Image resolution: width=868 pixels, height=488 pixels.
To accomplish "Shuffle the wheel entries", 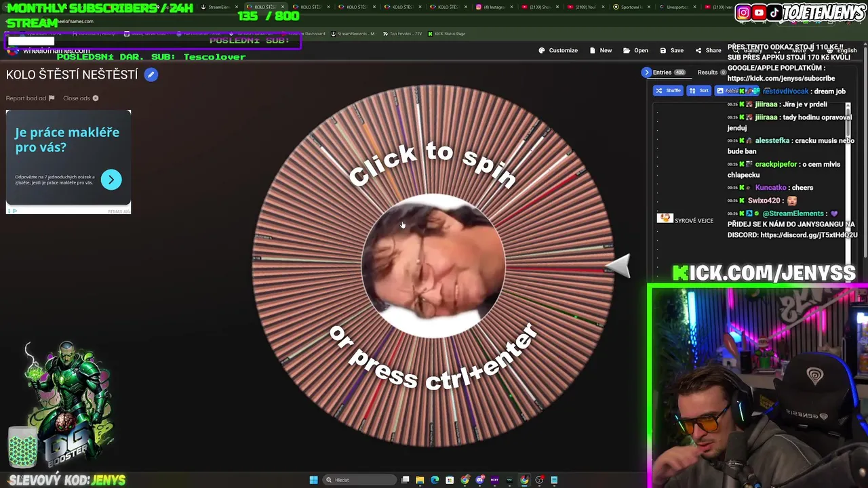I will click(668, 91).
